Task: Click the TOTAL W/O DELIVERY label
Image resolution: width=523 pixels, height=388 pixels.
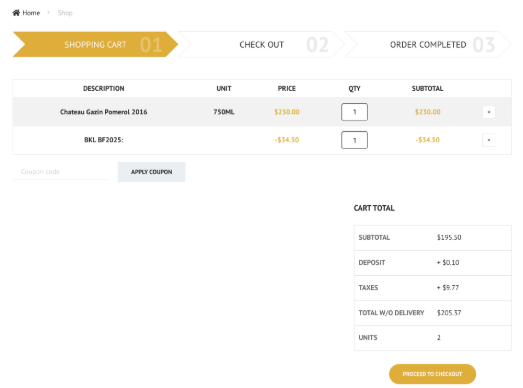Action: (391, 313)
